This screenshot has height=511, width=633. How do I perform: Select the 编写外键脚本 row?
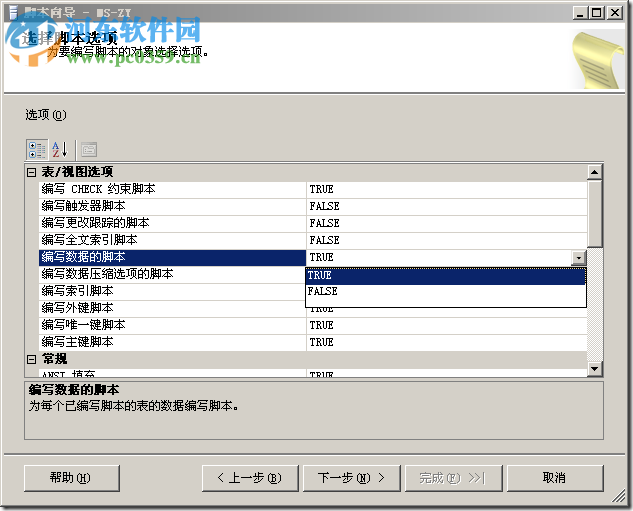[x=173, y=308]
